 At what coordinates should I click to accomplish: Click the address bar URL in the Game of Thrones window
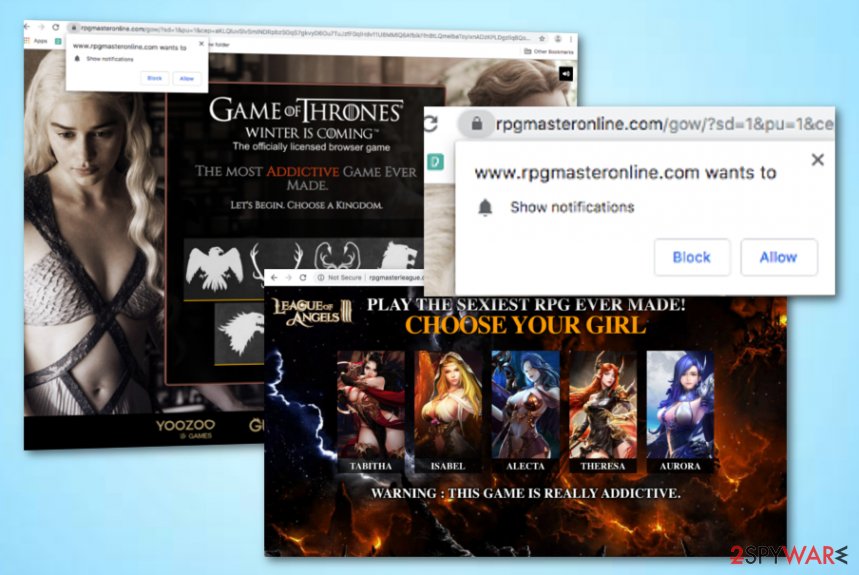click(304, 32)
